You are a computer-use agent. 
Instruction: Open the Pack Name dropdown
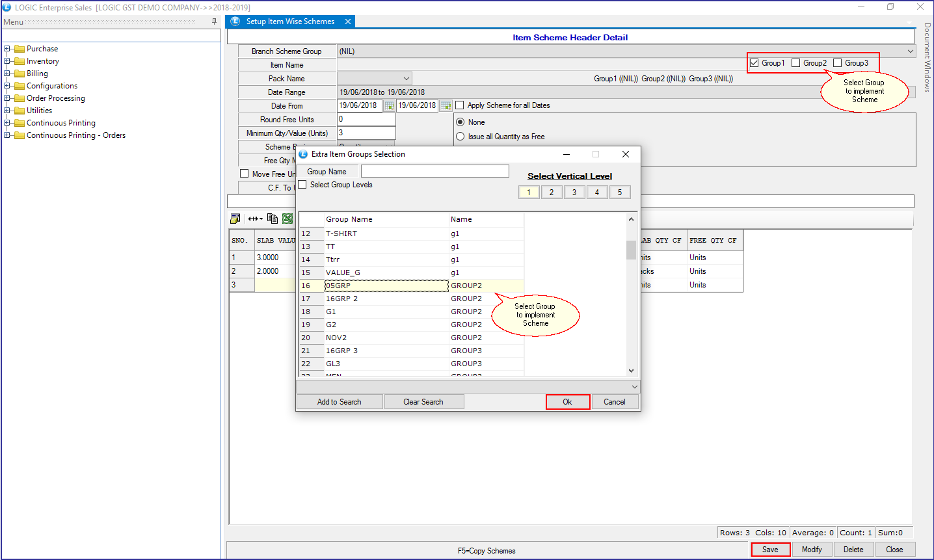[x=407, y=79]
